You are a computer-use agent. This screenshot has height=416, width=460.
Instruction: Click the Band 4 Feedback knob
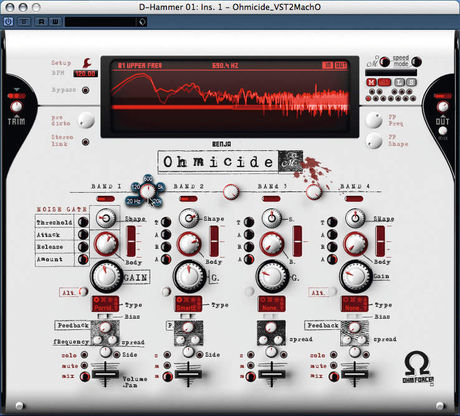click(x=354, y=327)
